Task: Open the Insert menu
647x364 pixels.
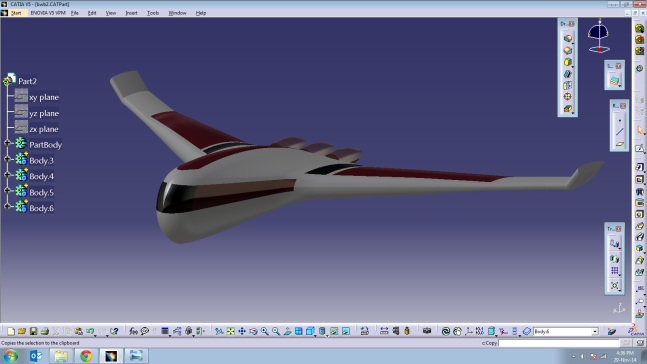Action: tap(132, 13)
